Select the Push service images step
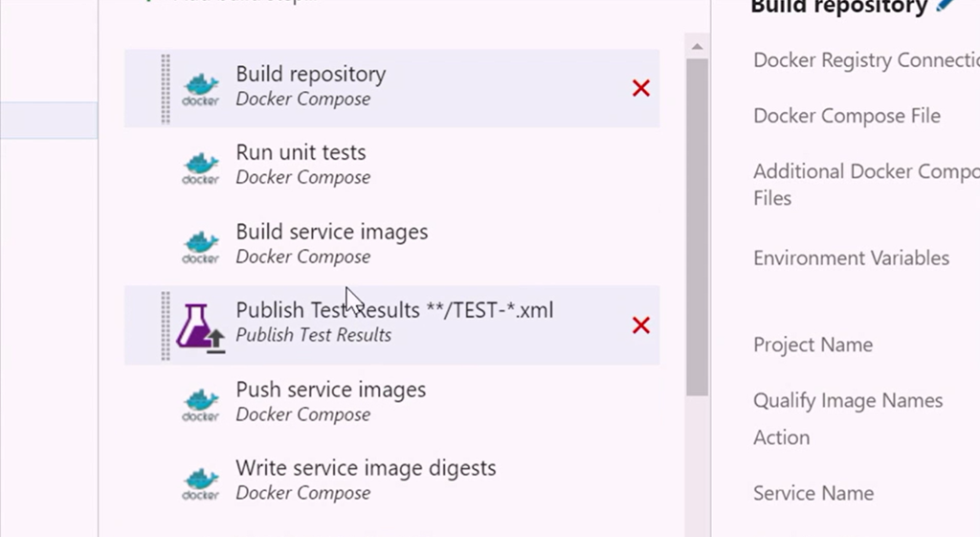980x537 pixels. (330, 401)
